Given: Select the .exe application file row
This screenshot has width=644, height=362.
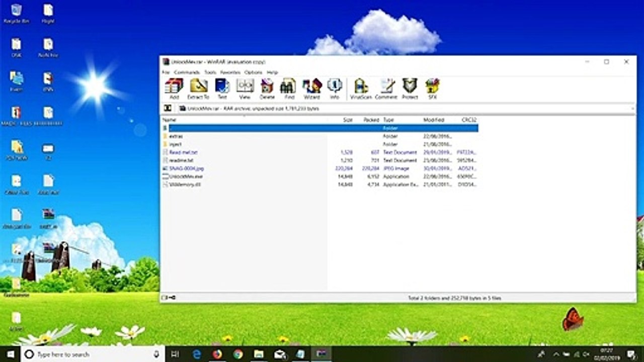Looking at the screenshot, I should pyautogui.click(x=320, y=176).
